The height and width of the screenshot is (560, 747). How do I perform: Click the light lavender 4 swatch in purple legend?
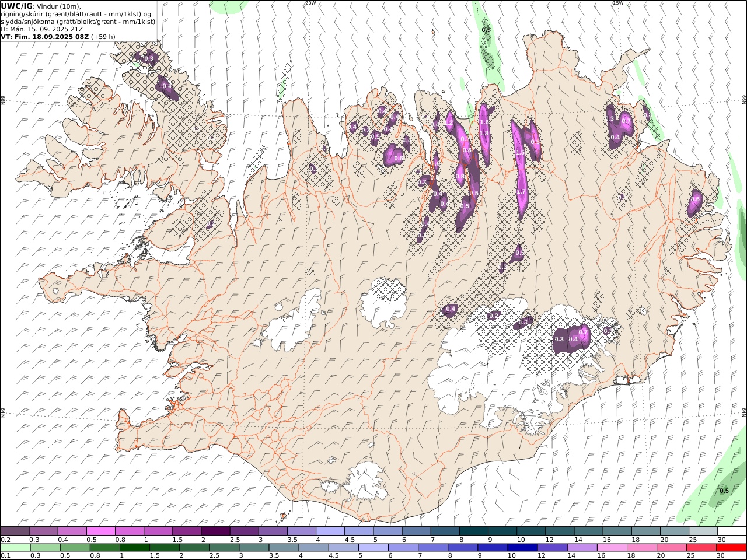329,531
